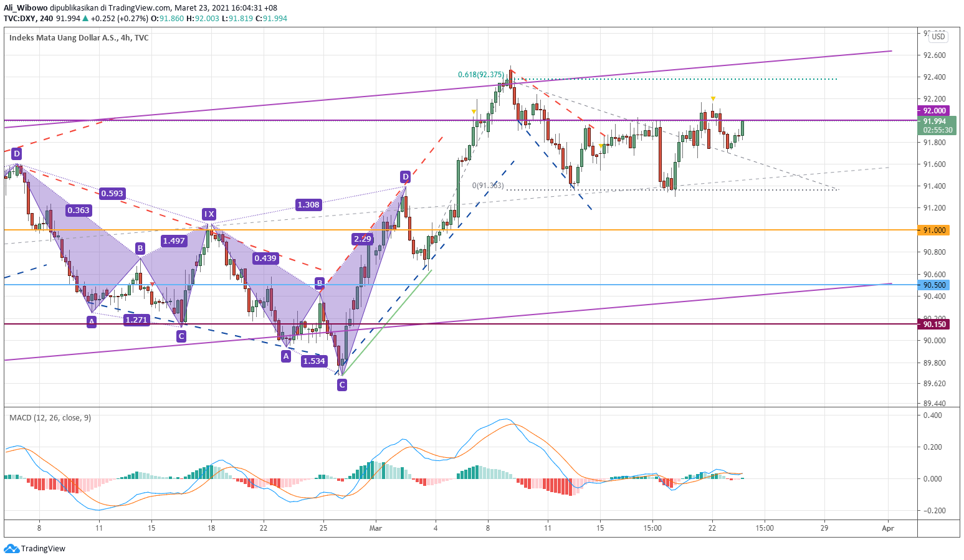Select the orange 91.000 price tag
The height and width of the screenshot is (560, 964).
934,230
